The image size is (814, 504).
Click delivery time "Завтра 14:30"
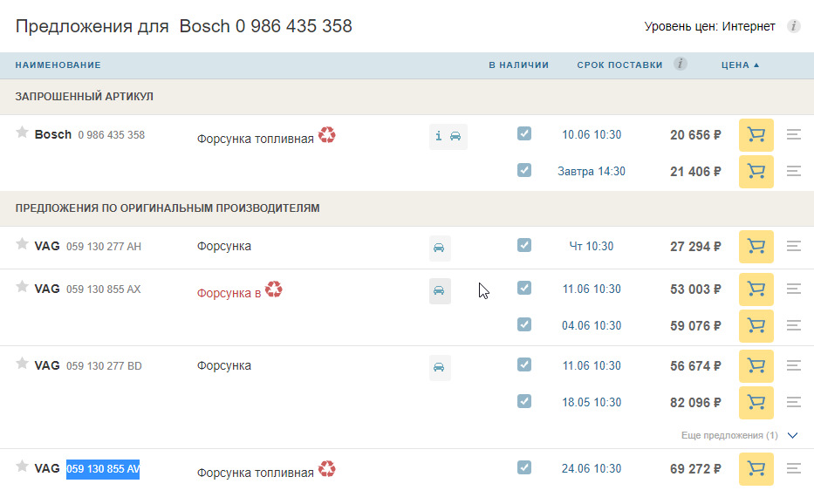point(592,172)
